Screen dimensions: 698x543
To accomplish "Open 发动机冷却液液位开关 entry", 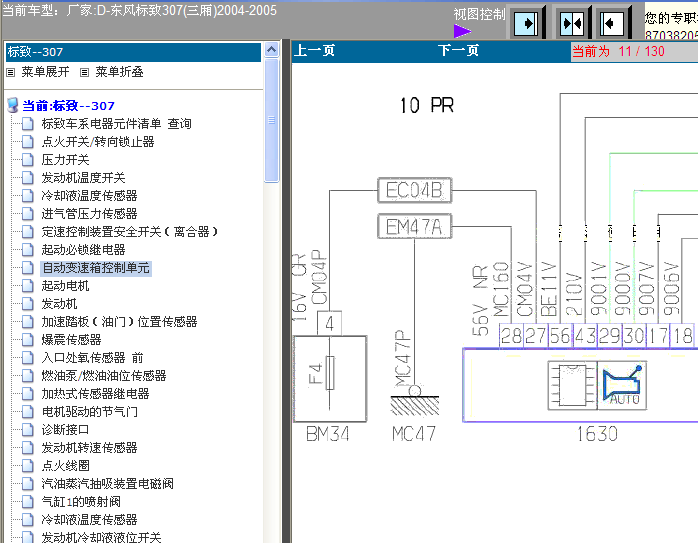I will click(101, 537).
